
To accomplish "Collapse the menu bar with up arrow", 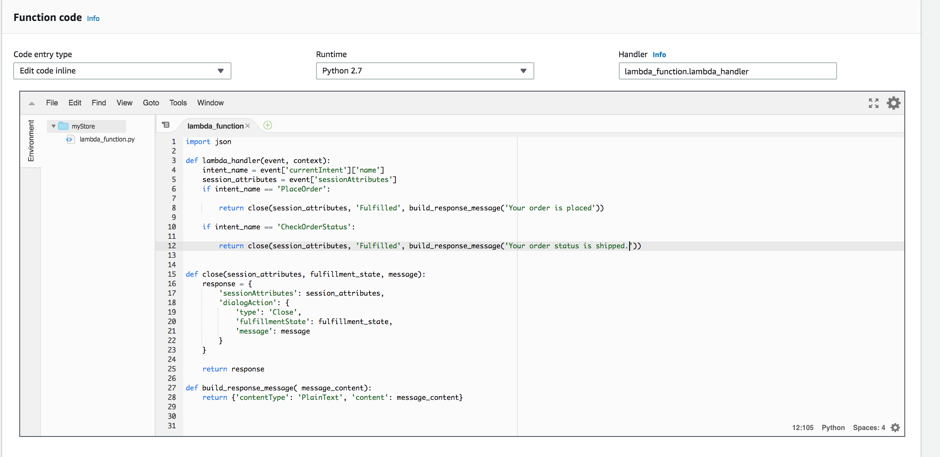I will [x=32, y=103].
